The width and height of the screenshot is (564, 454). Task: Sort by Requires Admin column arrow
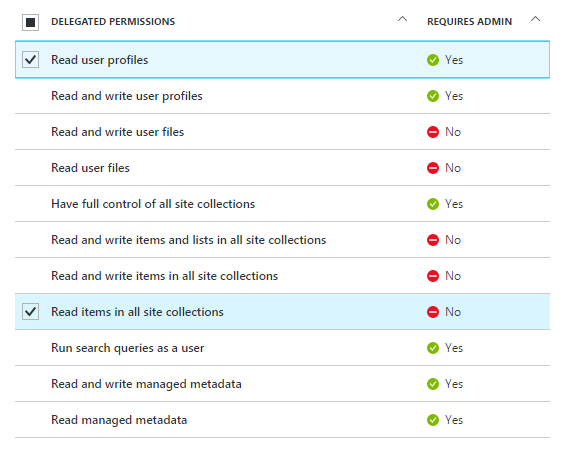(x=536, y=19)
